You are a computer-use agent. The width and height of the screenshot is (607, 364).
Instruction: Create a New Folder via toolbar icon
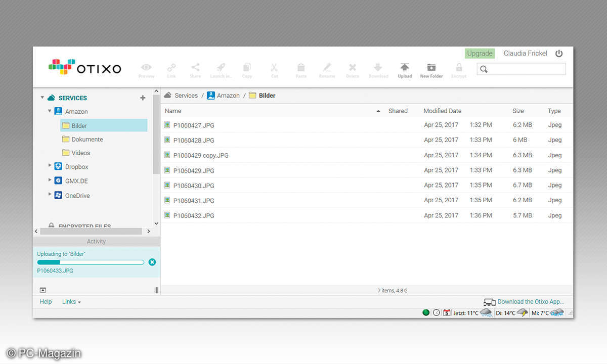(431, 67)
